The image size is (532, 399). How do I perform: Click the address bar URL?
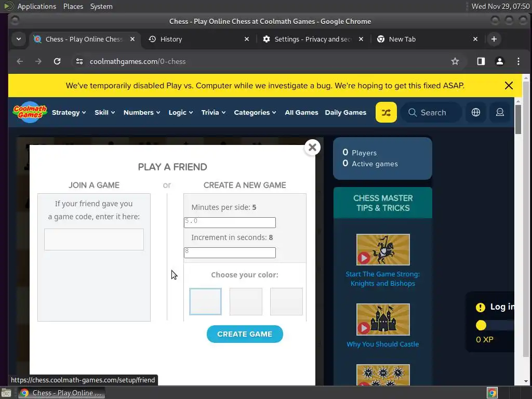coord(137,61)
